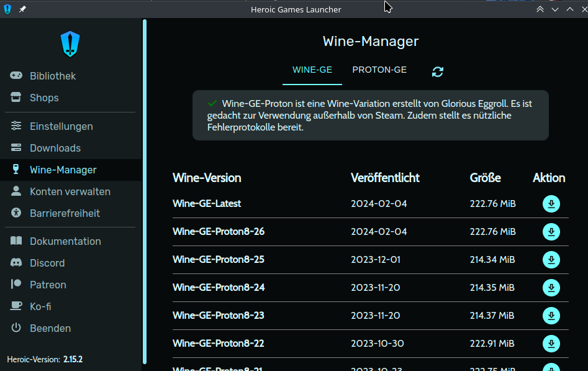Click the Beenden power icon
588x371 pixels.
coord(16,327)
